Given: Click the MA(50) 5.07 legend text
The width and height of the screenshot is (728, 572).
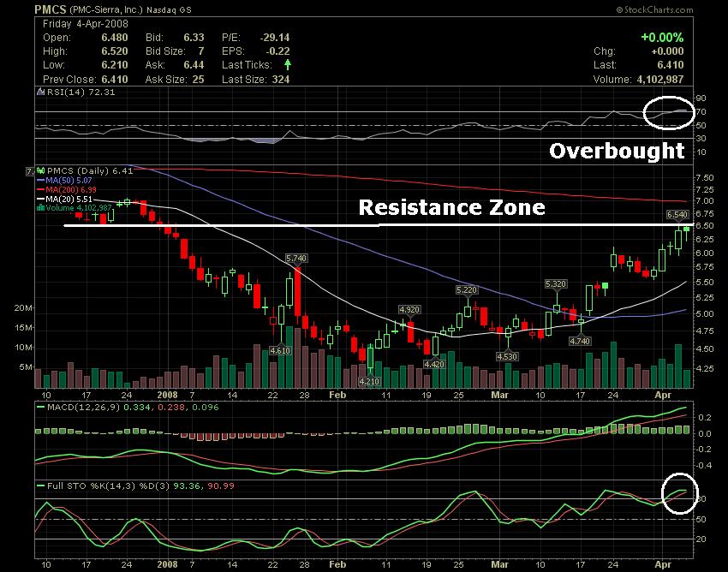Looking at the screenshot, I should point(69,180).
